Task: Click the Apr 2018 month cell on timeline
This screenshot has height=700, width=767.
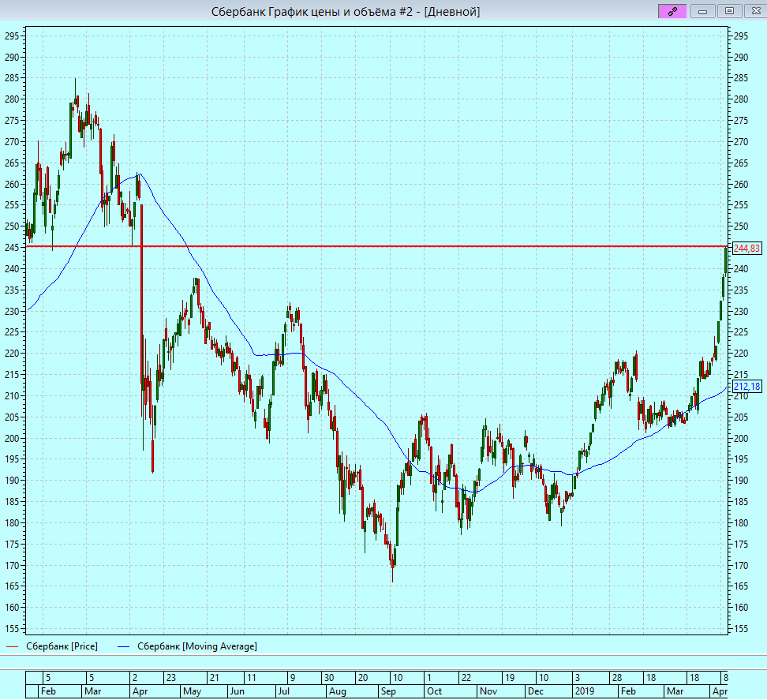Action: point(155,691)
